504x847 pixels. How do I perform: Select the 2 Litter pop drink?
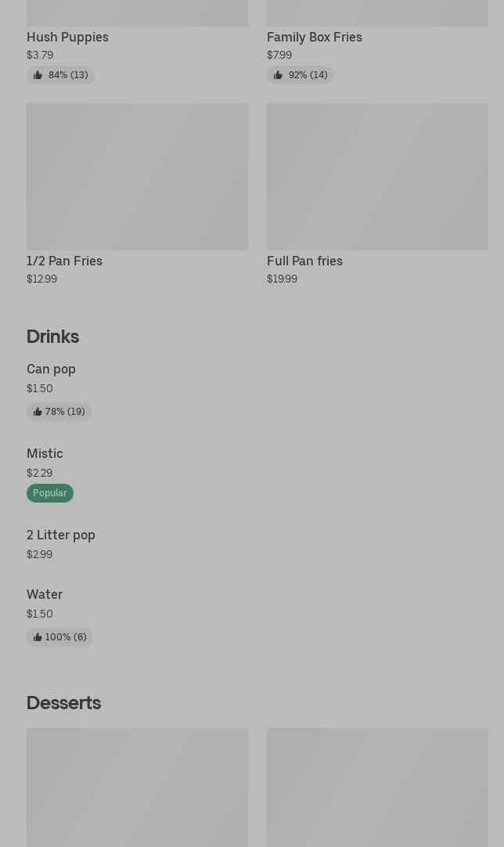tap(60, 535)
